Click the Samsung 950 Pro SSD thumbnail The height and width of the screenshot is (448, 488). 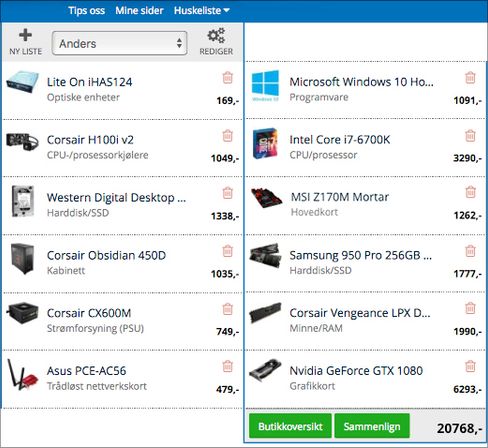265,255
